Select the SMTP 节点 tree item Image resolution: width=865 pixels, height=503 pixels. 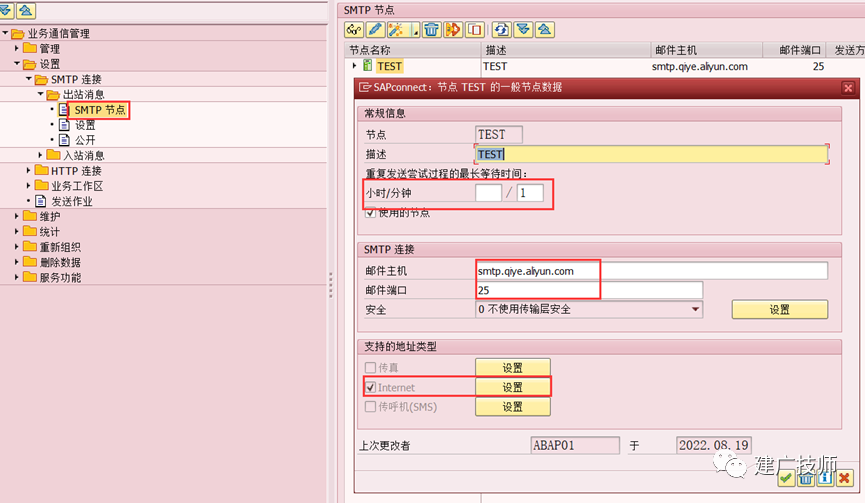pos(100,110)
